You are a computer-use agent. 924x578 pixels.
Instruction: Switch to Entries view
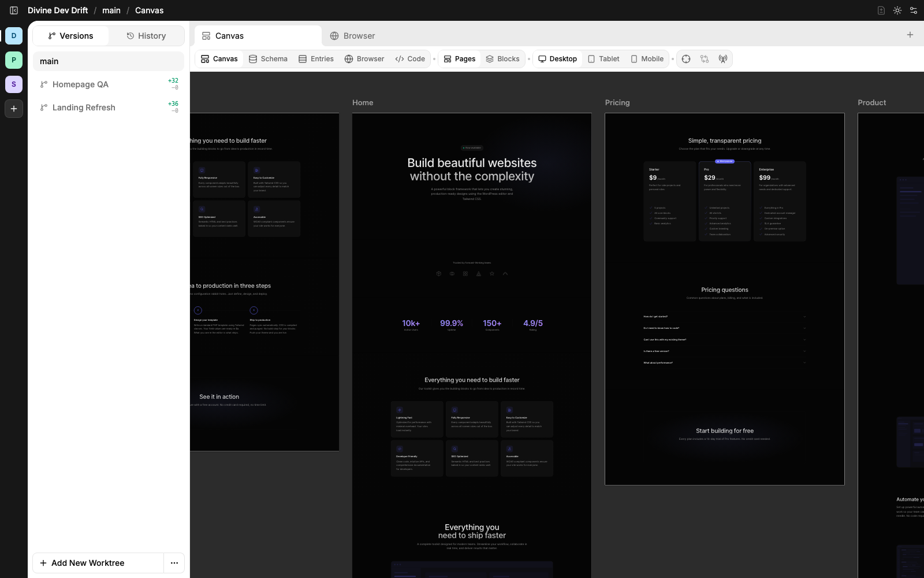(x=316, y=59)
